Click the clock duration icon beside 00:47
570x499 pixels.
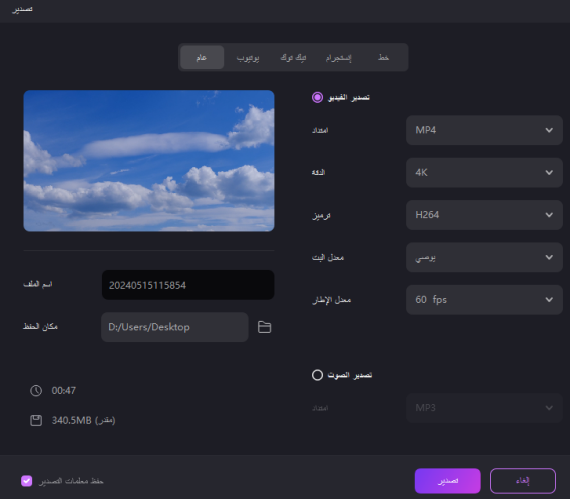(x=36, y=391)
